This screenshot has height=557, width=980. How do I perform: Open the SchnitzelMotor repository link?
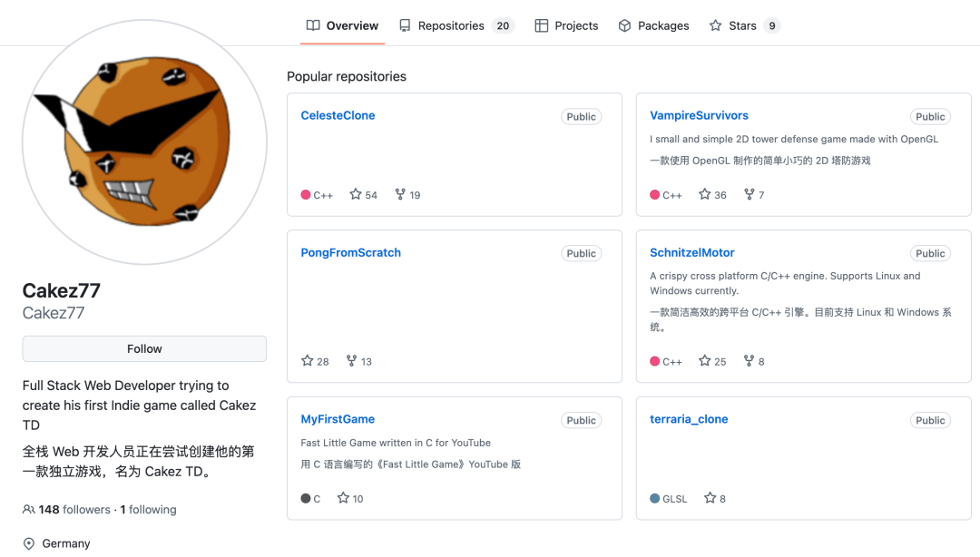click(x=691, y=252)
